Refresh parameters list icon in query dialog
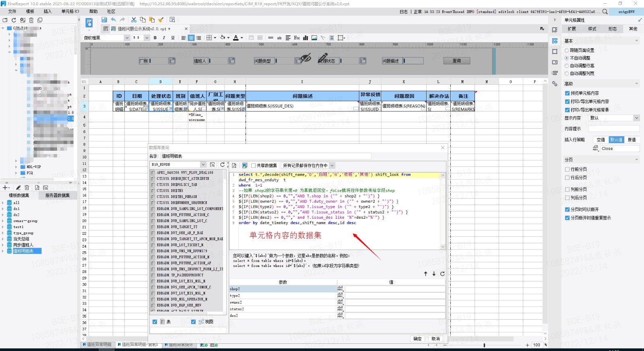The width and height of the screenshot is (644, 351). [442, 273]
